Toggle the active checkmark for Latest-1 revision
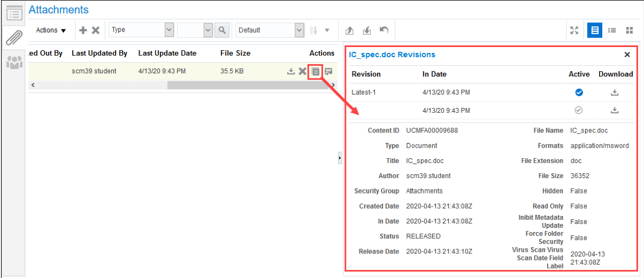 (x=579, y=92)
